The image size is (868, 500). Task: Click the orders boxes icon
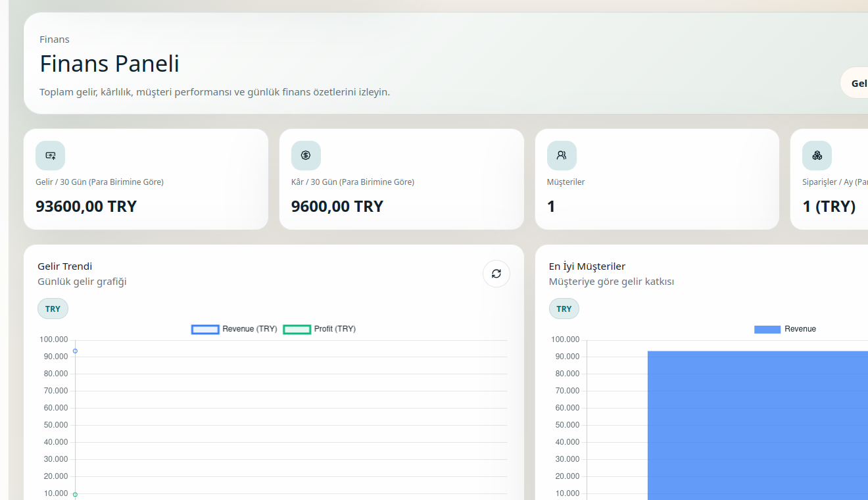[x=817, y=155]
